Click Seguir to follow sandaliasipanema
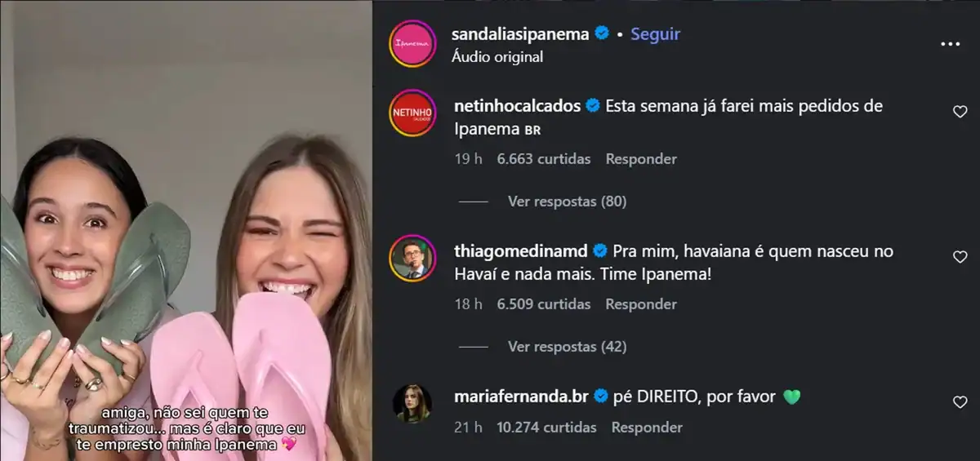Viewport: 980px width, 461px height. pos(655,33)
